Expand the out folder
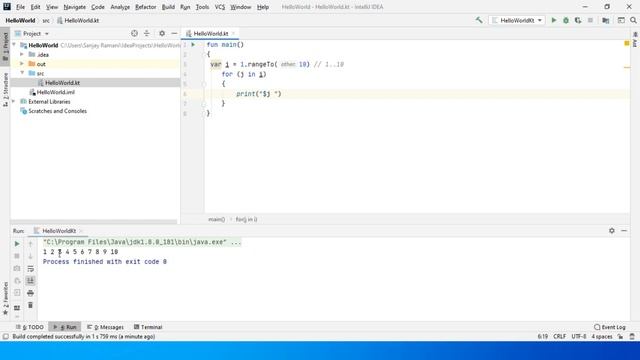The width and height of the screenshot is (640, 360). pyautogui.click(x=22, y=64)
